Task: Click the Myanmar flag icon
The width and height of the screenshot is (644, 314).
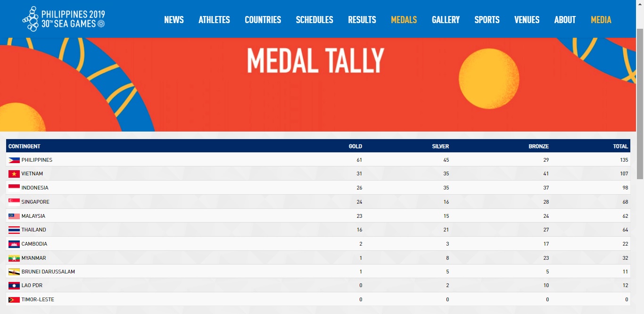Action: [x=14, y=258]
